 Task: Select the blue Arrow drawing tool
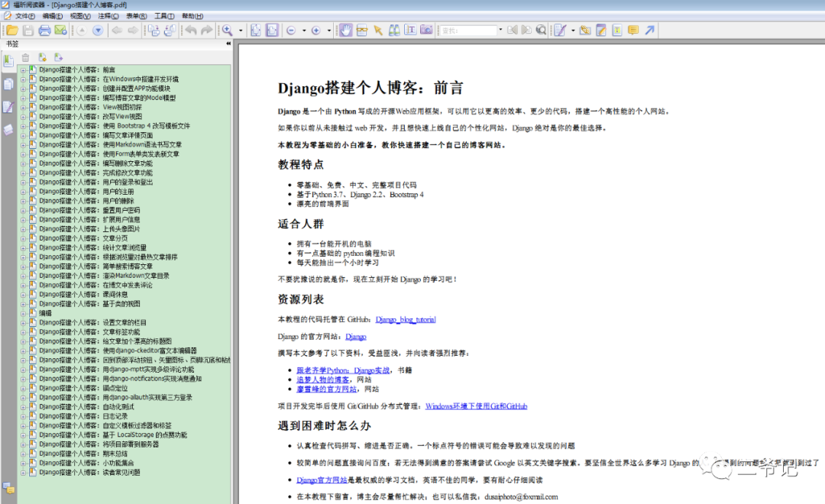click(650, 31)
